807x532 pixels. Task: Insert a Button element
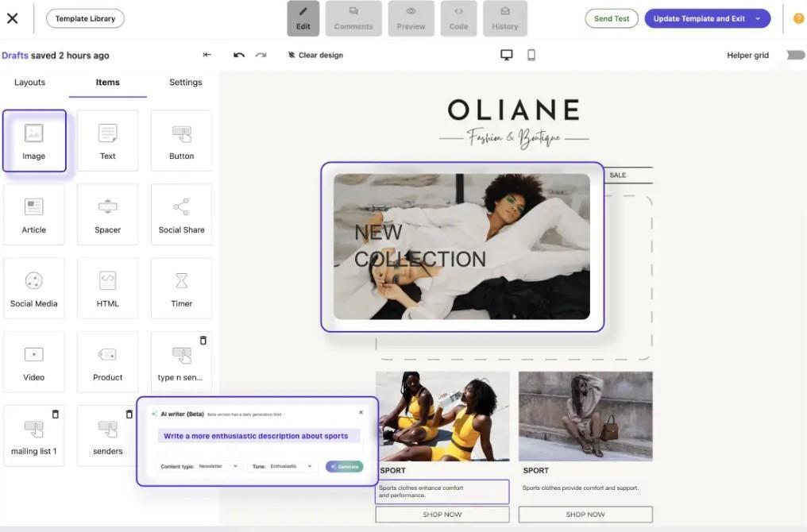tap(181, 140)
